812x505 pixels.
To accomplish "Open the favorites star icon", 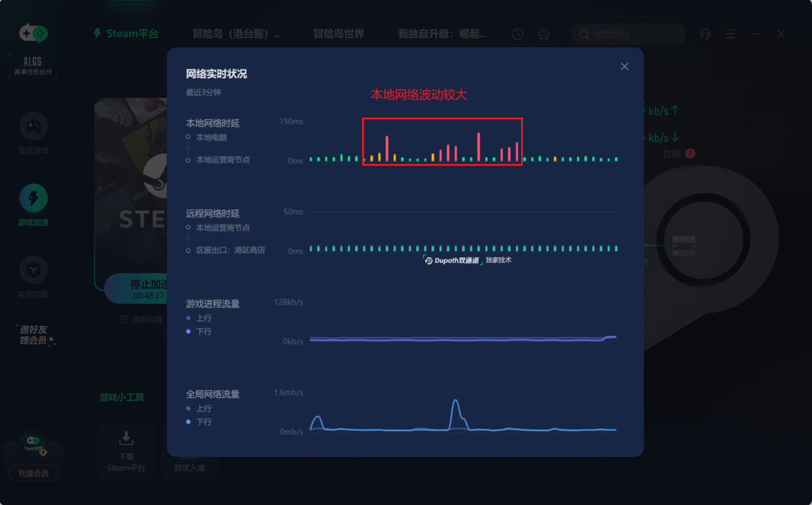I will tap(544, 34).
